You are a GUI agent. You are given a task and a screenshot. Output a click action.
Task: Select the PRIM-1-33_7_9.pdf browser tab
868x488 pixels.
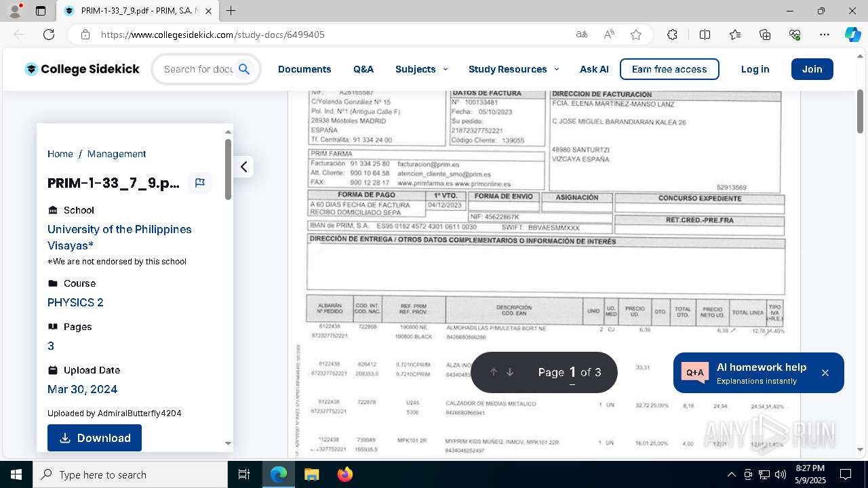click(x=138, y=11)
